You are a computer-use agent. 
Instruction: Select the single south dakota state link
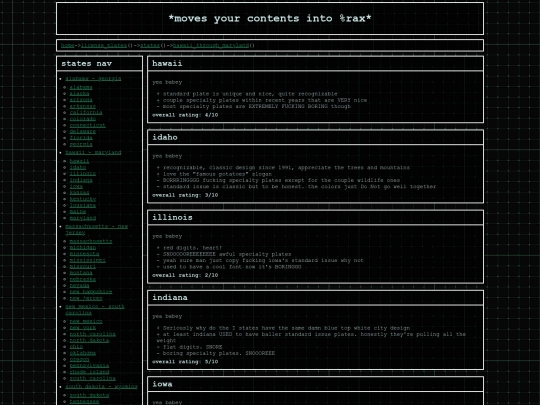(x=89, y=395)
